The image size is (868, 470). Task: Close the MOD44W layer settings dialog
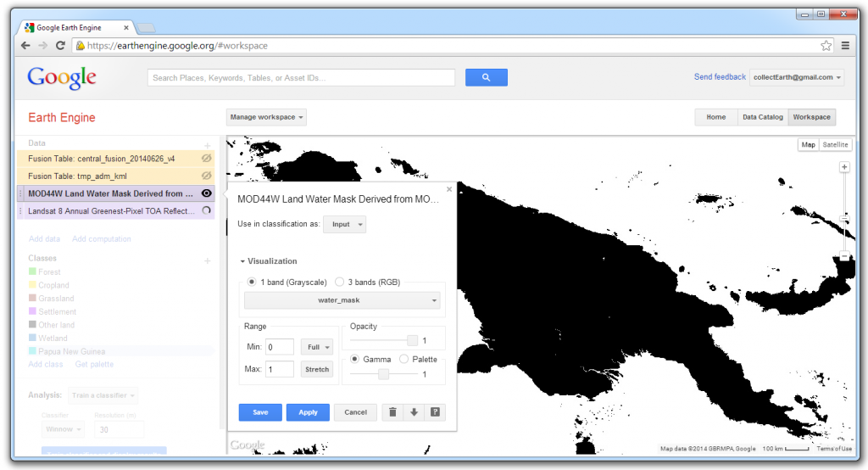coord(449,189)
